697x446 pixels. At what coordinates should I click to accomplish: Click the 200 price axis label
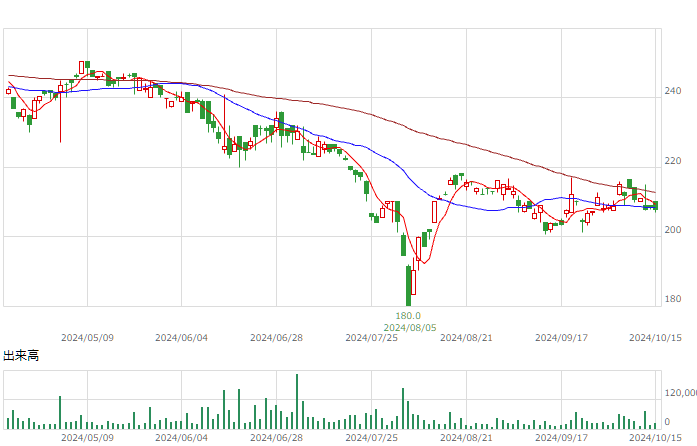673,229
